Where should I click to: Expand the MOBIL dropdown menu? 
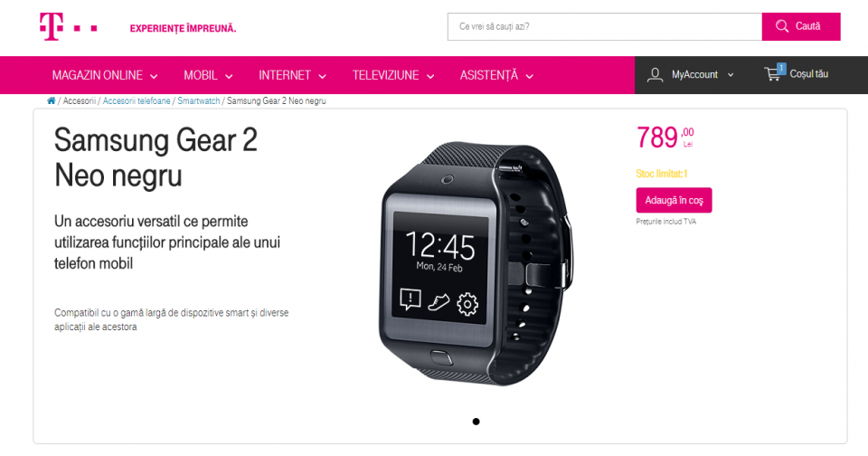208,75
